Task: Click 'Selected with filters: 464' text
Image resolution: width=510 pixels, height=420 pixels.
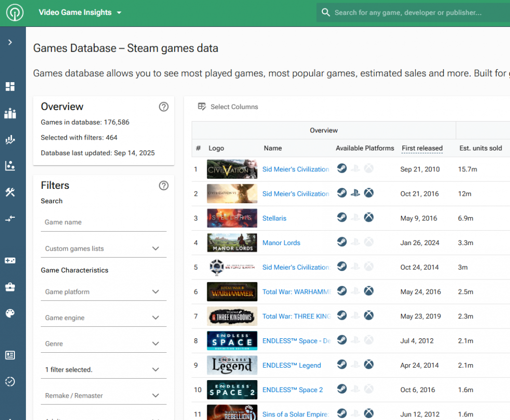Action: (79, 138)
